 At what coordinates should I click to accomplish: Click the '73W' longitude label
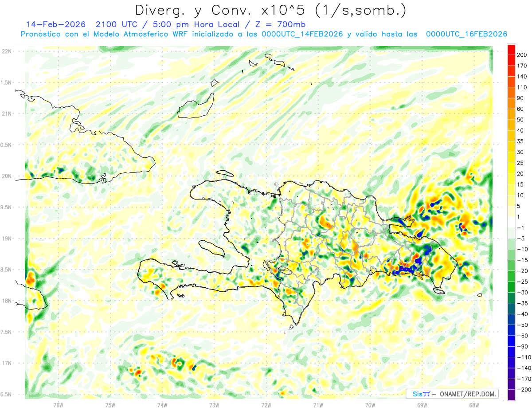pos(214,405)
